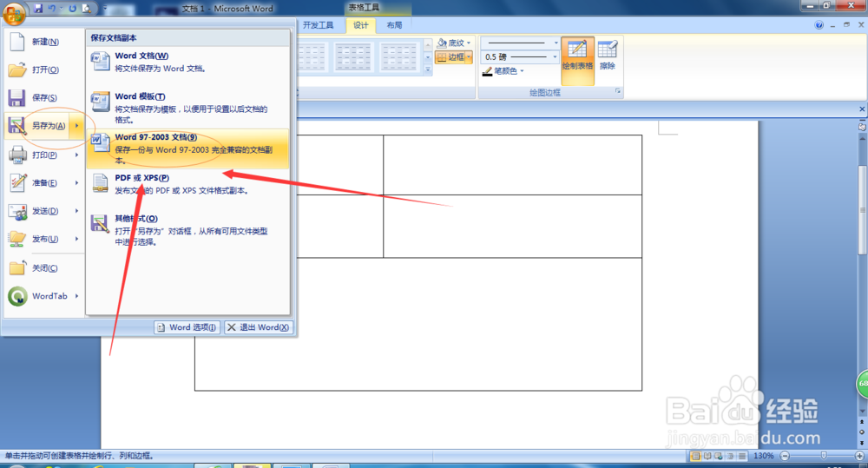Choose Word 97-2003 文档 save option
This screenshot has height=468, width=868.
pyautogui.click(x=187, y=148)
